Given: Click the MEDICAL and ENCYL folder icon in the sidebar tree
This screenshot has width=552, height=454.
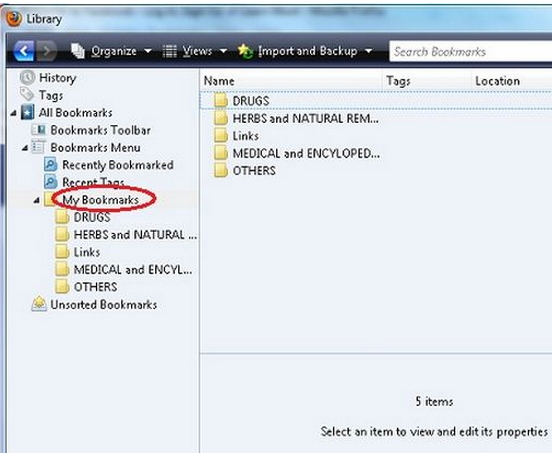Looking at the screenshot, I should tap(62, 269).
